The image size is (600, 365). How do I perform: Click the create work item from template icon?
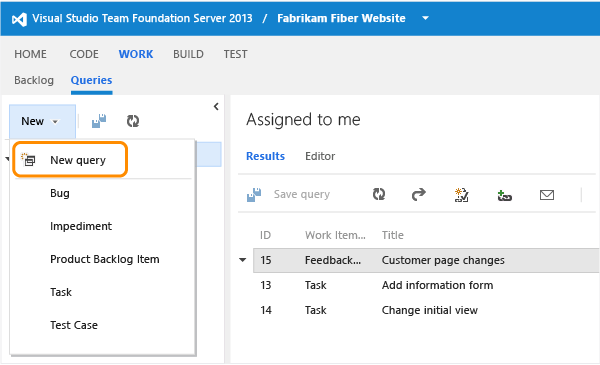tap(461, 195)
